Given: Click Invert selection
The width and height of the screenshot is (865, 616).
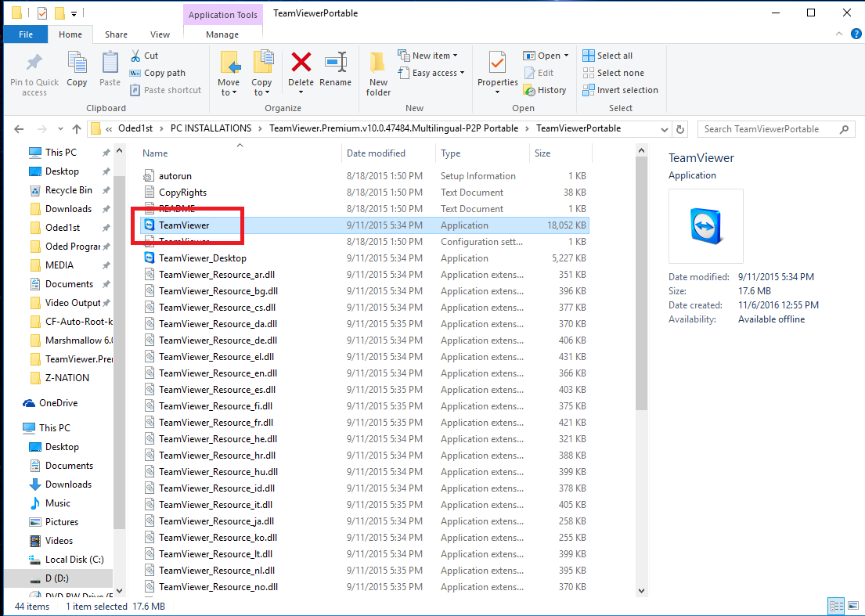Looking at the screenshot, I should tap(621, 90).
